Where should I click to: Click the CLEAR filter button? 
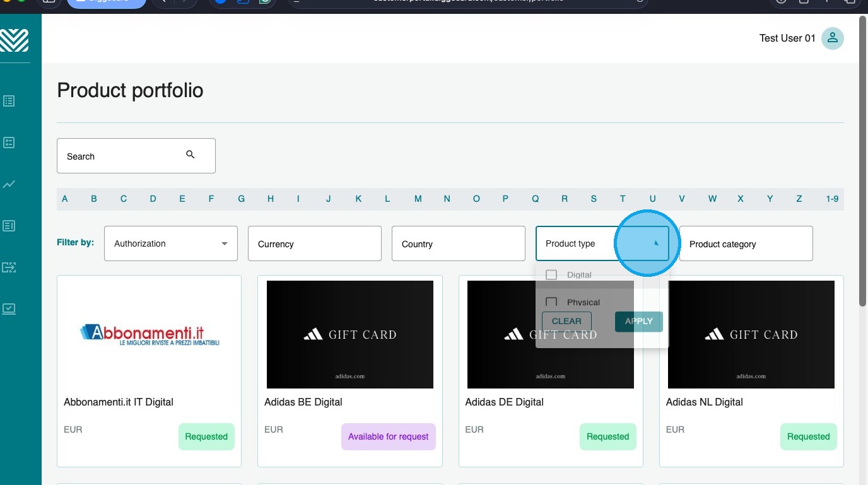(566, 322)
